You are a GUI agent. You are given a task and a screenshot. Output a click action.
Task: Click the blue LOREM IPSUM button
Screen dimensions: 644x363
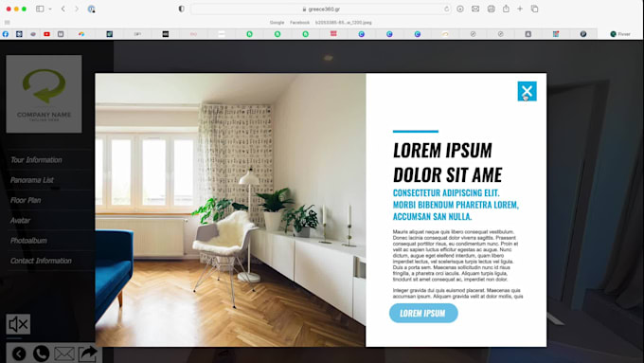(423, 314)
